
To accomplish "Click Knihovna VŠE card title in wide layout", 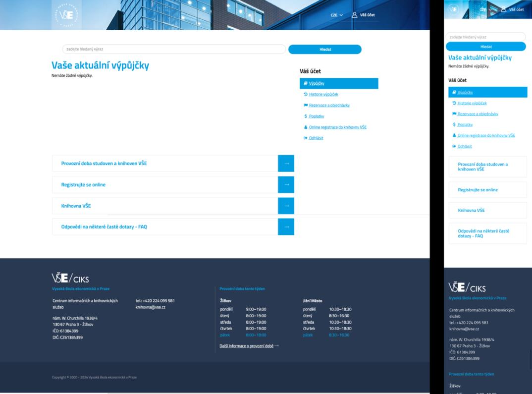I will [76, 206].
